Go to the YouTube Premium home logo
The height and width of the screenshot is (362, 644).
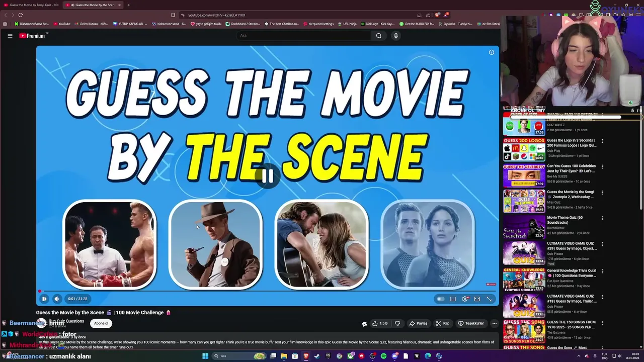(33, 36)
